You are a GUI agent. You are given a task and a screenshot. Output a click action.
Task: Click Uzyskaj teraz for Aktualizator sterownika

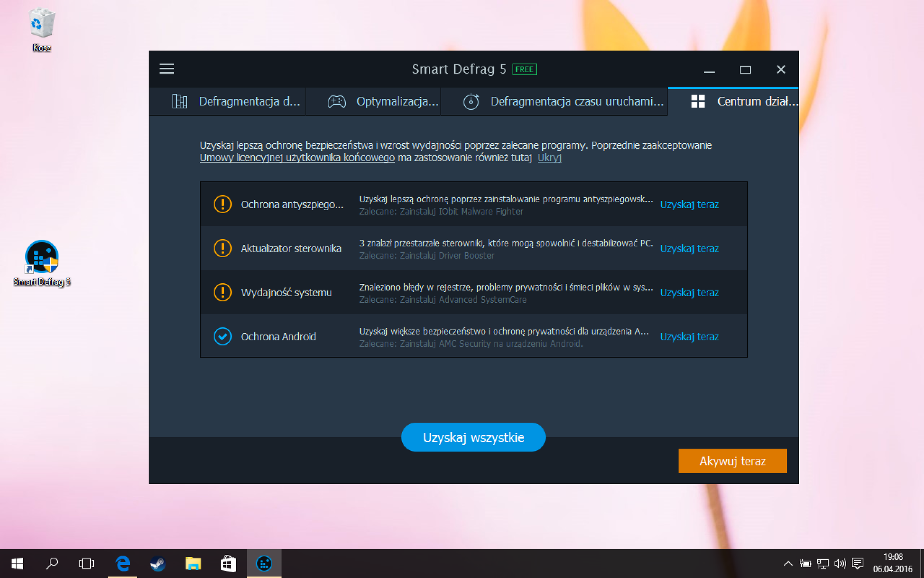(689, 248)
